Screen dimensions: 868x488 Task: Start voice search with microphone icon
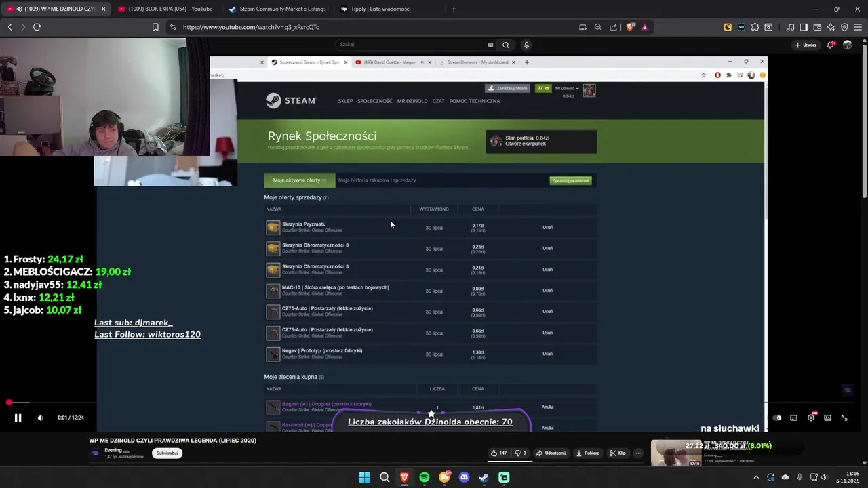526,45
